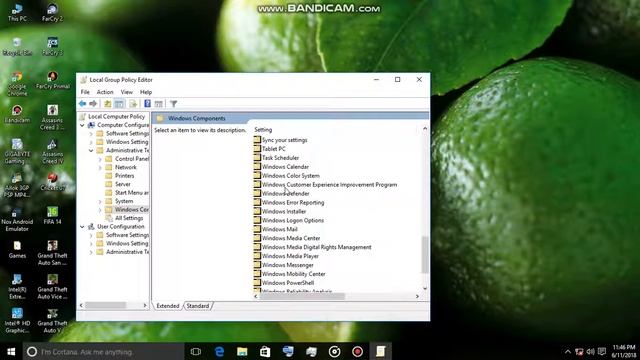Screen dimensions: 640x360
Task: Click the settings list vertical scrollbar thumb
Action: tap(425, 255)
